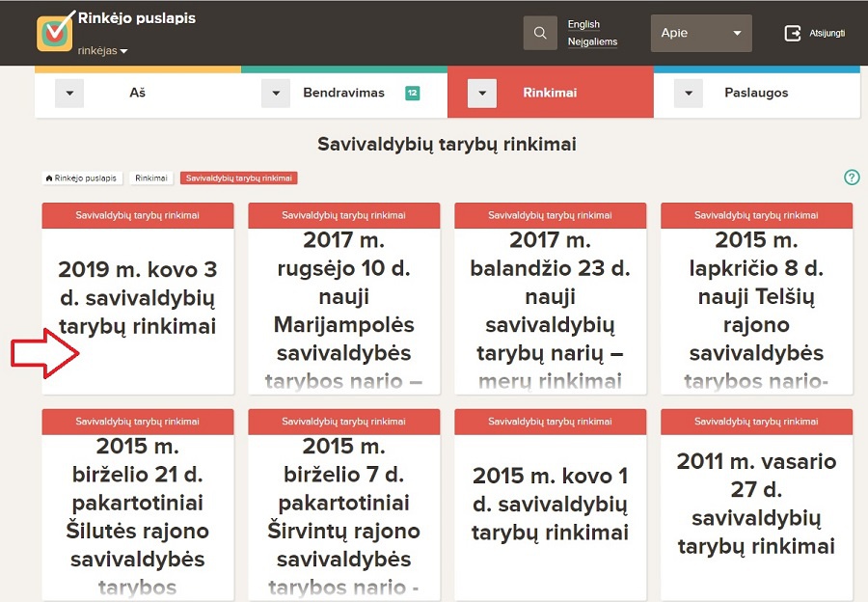This screenshot has width=868, height=602.
Task: Open the 2015 m. kovo 1 d. elections card
Action: (x=551, y=505)
